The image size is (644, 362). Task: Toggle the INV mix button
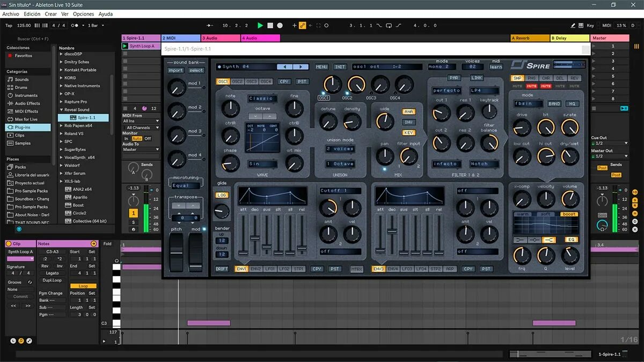(x=408, y=122)
